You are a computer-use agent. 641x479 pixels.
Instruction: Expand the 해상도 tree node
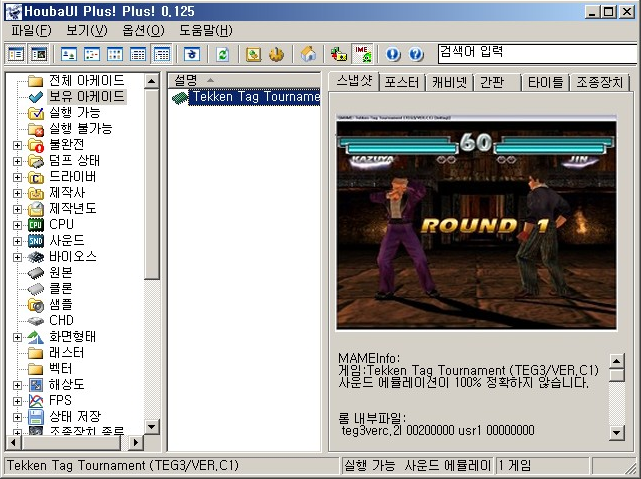[17, 385]
